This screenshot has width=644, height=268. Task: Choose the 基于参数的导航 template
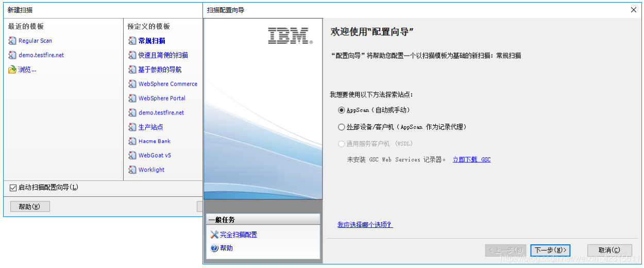(x=160, y=70)
